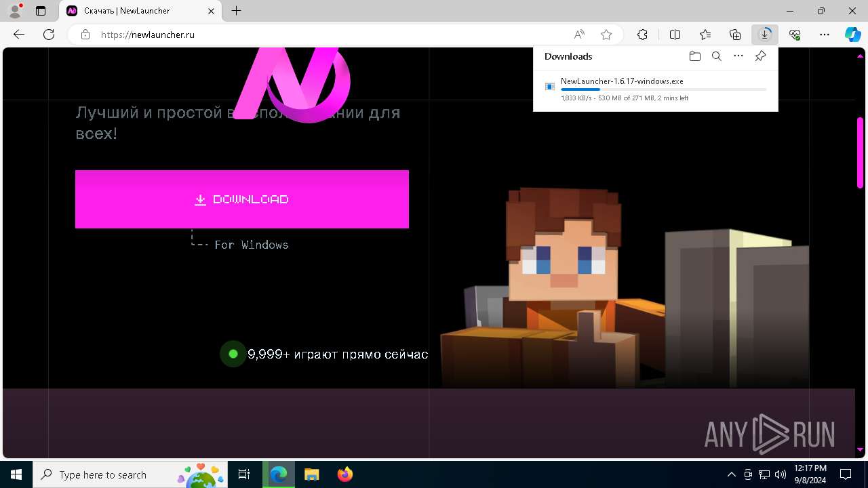Screen dimensions: 868x488
Task: Open Task View on taskbar
Action: tap(244, 474)
